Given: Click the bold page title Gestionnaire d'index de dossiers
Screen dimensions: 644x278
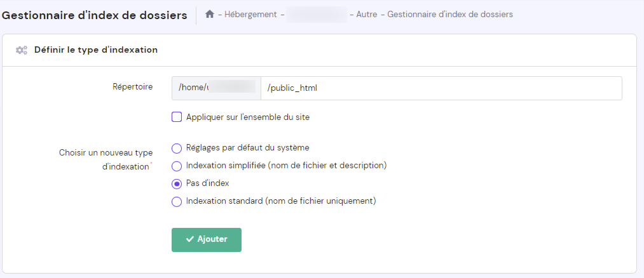Looking at the screenshot, I should click(x=95, y=15).
